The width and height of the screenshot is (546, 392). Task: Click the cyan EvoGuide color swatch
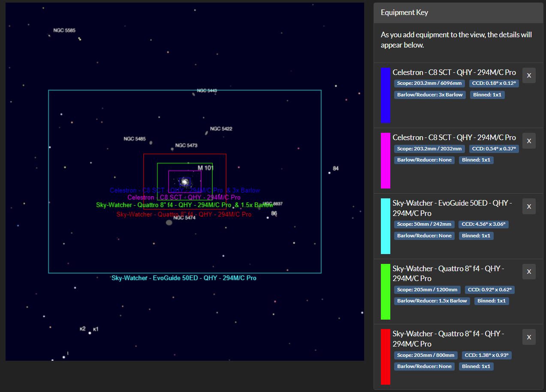[x=385, y=226]
